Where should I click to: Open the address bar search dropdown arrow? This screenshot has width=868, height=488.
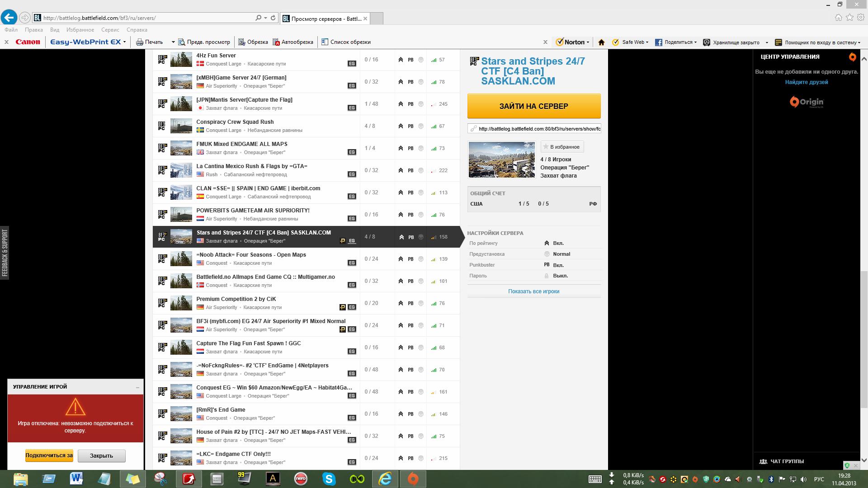click(x=265, y=18)
